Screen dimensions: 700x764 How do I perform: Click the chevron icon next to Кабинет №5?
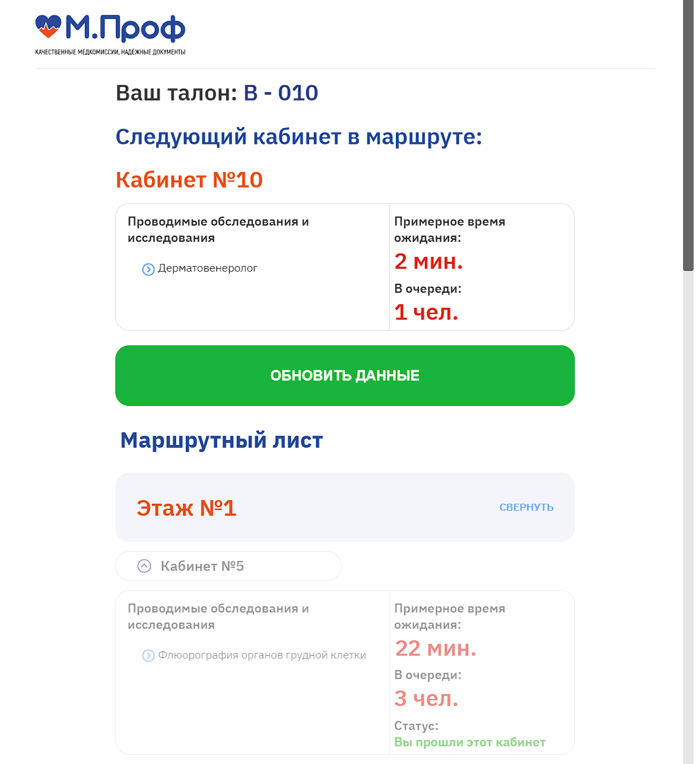pos(144,566)
